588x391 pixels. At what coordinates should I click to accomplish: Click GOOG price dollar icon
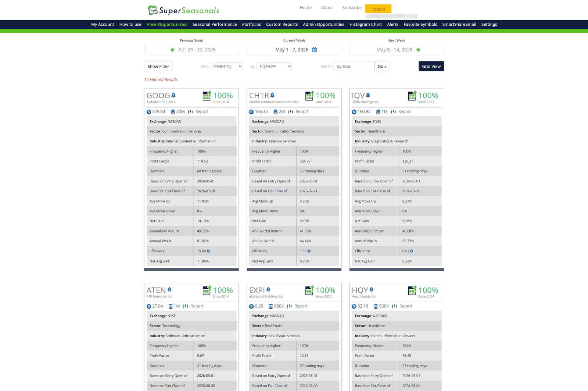[x=149, y=112]
